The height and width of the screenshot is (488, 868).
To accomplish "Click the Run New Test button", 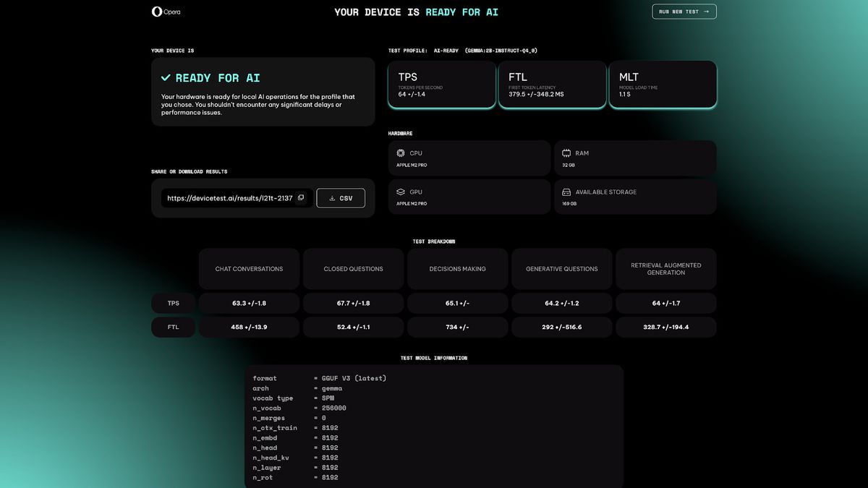I will pos(684,12).
